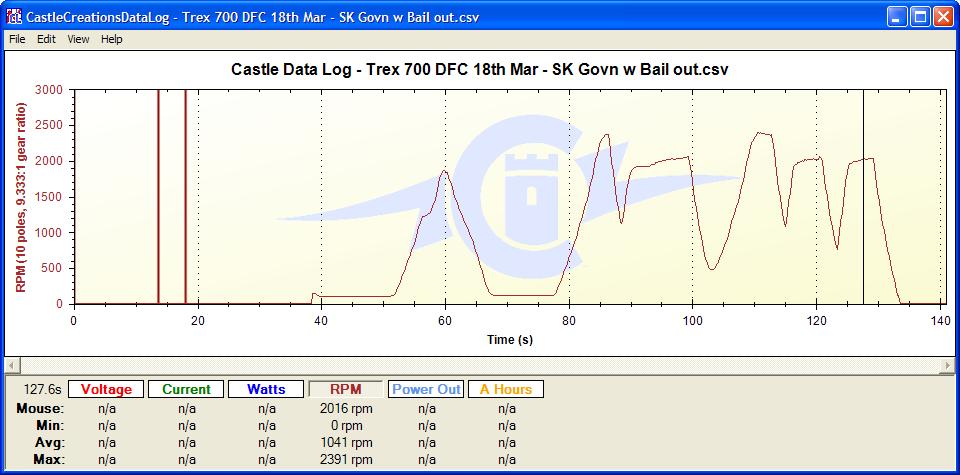Close the CastleCreationsDataLog window
Image resolution: width=960 pixels, height=475 pixels.
(x=941, y=17)
